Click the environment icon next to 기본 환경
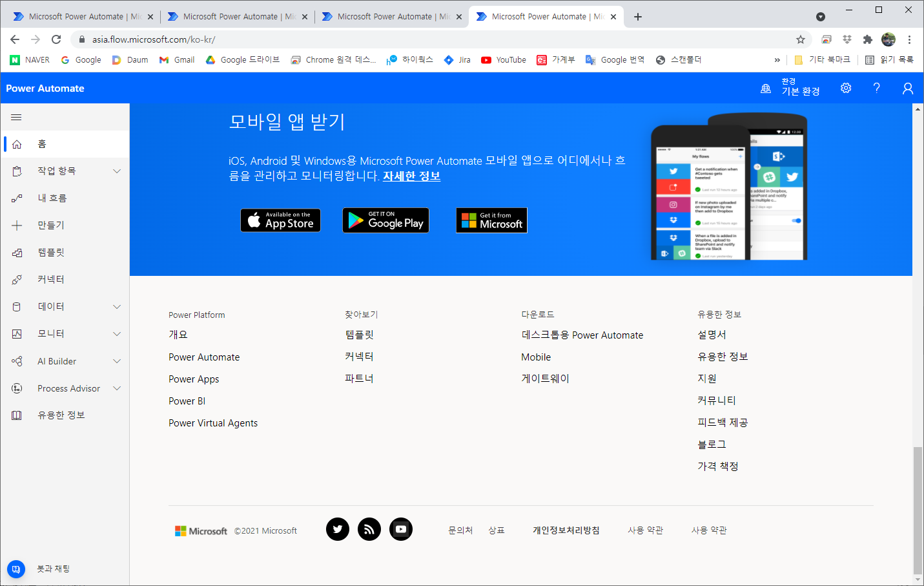Screen dimensions: 924x586 766,89
